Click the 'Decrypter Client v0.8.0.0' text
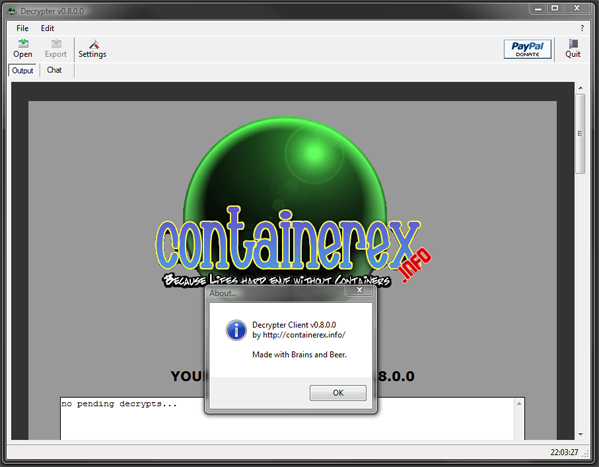This screenshot has height=467, width=599. coord(294,325)
